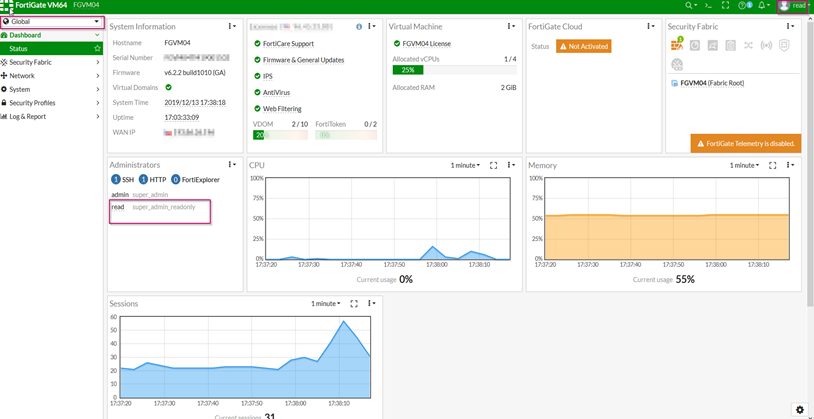Click the dashboard settings gear icon
Image resolution: width=814 pixels, height=419 pixels.
coord(799,410)
